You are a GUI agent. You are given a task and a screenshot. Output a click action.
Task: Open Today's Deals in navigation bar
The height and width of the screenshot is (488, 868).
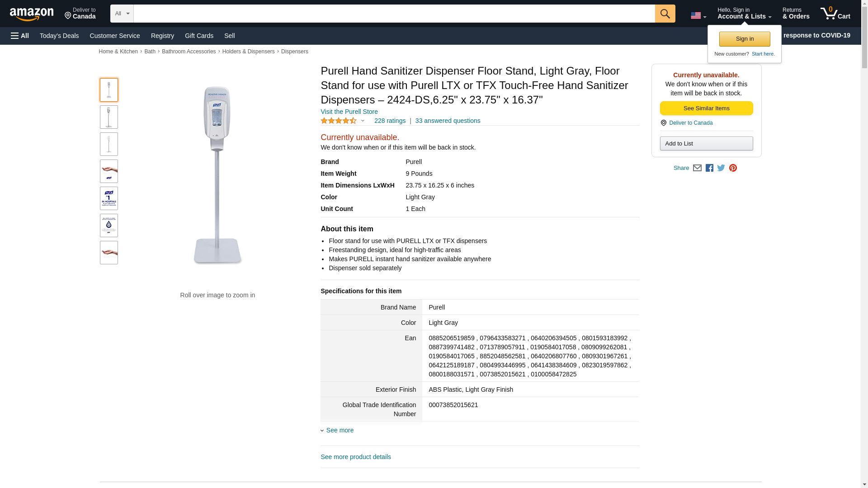pos(59,36)
